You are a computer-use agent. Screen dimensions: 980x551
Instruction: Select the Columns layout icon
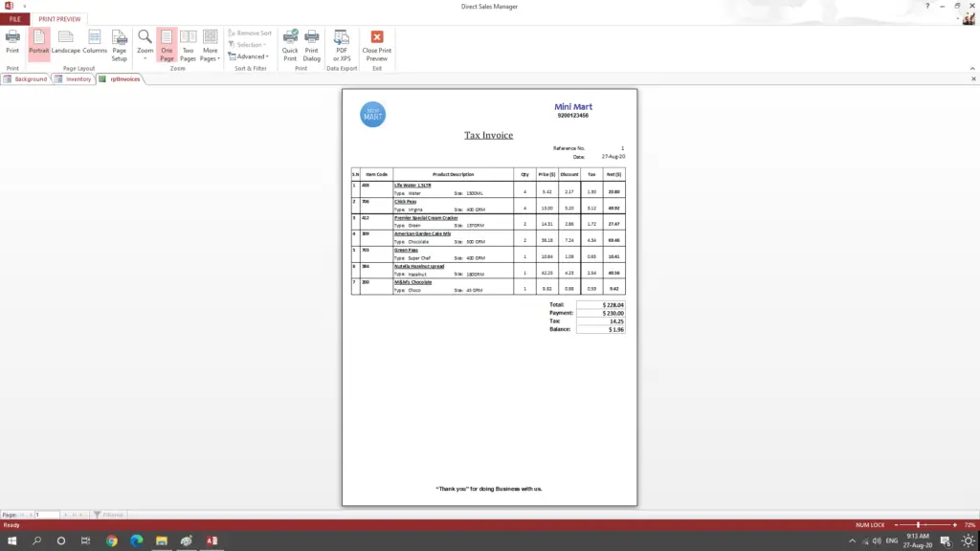click(94, 42)
